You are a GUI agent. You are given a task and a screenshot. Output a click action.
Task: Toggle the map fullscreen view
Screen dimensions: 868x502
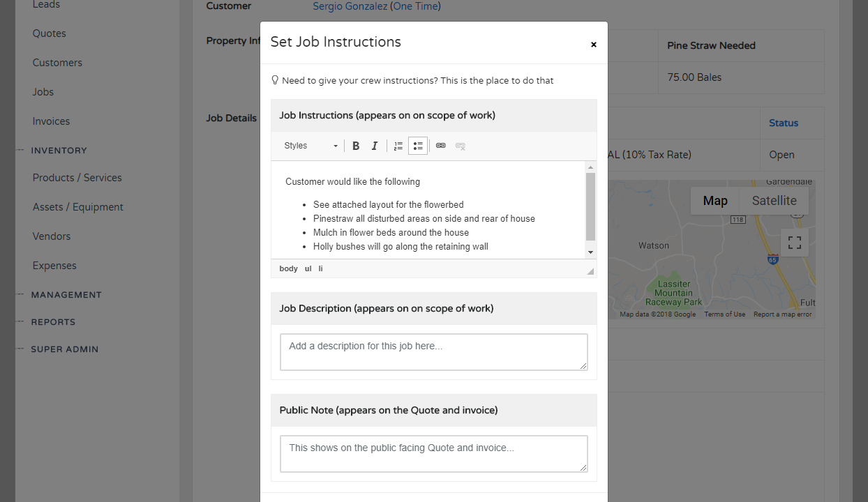pos(794,242)
